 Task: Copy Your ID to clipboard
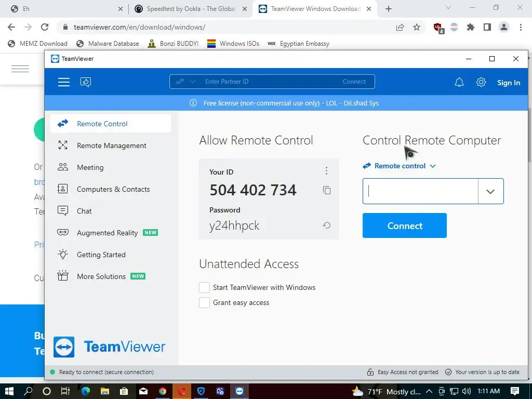point(327,190)
